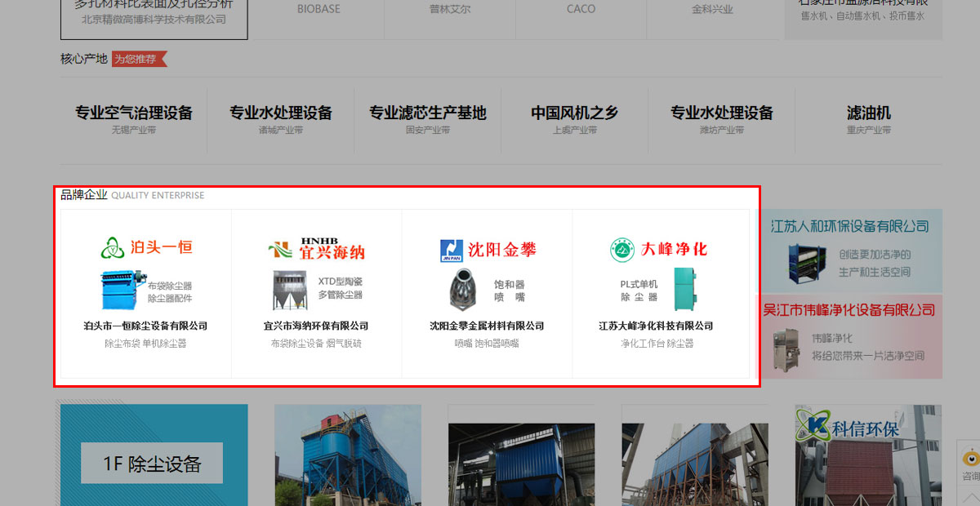Image resolution: width=980 pixels, height=506 pixels.
Task: Open the 饱和器喷嘴 nozzle product image
Action: coord(464,289)
